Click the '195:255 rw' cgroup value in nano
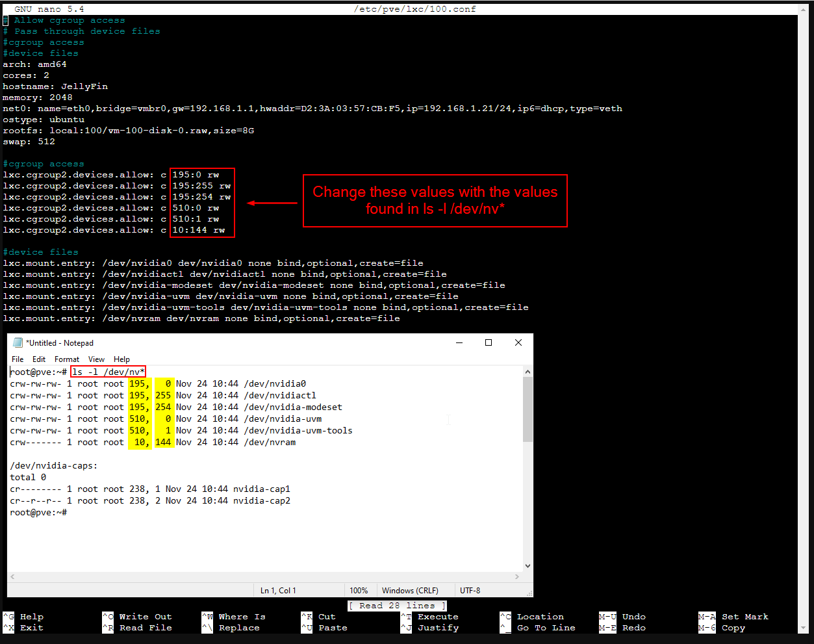Image resolution: width=814 pixels, height=644 pixels. click(x=201, y=186)
